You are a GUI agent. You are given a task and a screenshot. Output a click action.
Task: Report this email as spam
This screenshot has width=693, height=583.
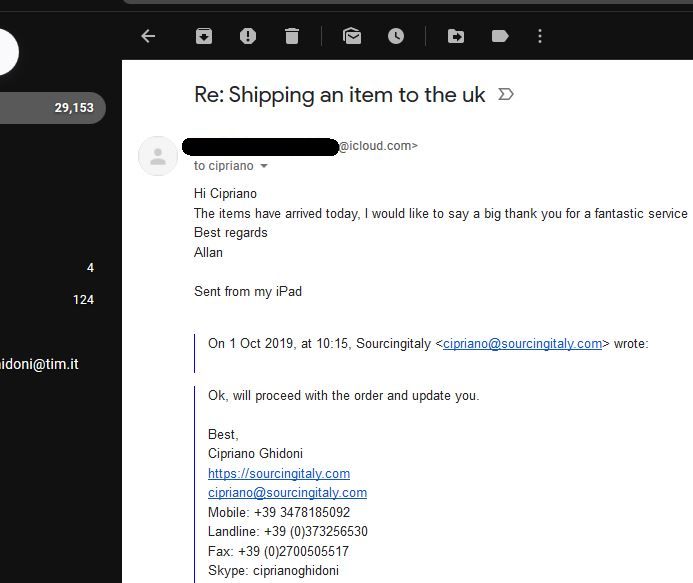(248, 36)
